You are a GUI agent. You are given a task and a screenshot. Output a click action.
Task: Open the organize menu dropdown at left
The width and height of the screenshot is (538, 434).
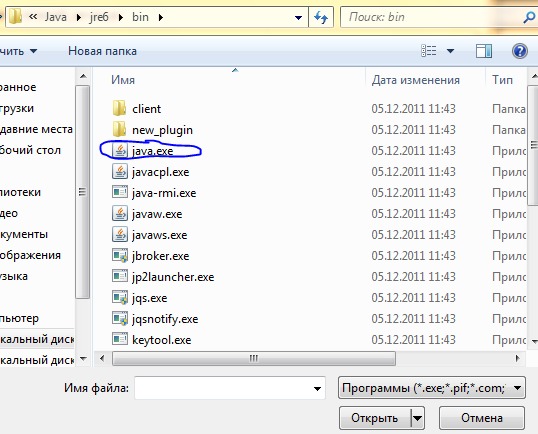click(x=18, y=51)
